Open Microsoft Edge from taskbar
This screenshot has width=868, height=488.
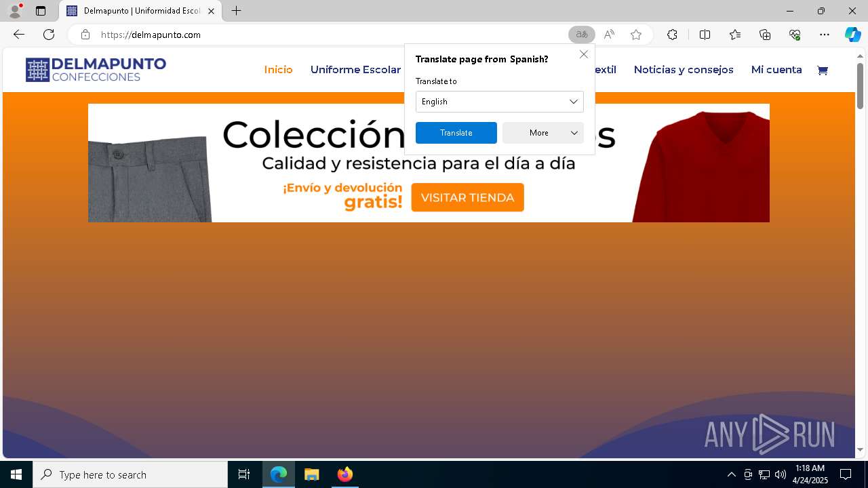pyautogui.click(x=279, y=474)
